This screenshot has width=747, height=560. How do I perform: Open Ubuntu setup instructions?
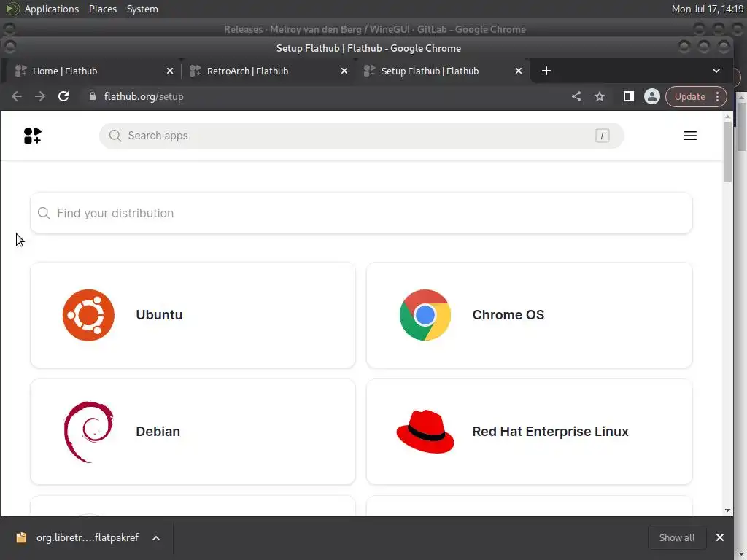(x=193, y=315)
